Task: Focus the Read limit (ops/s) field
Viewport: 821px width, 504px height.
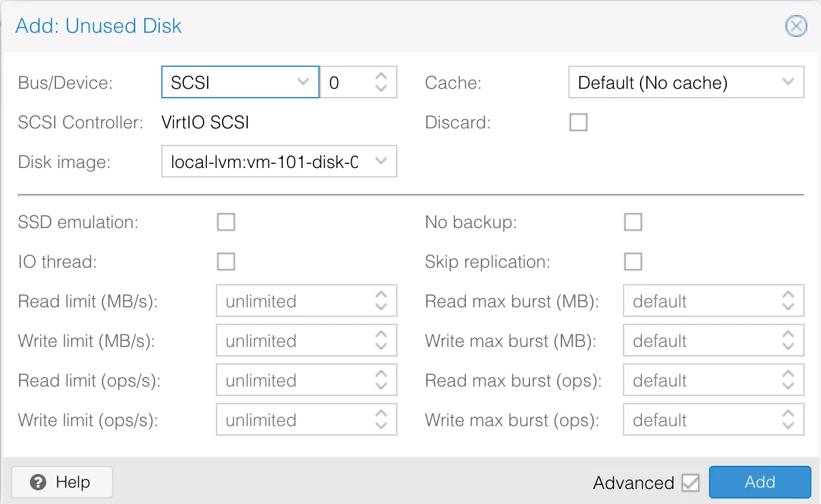Action: point(294,380)
